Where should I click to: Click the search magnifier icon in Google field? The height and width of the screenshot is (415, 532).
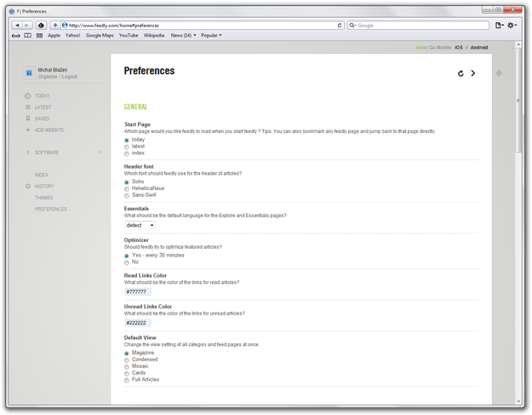(x=352, y=25)
